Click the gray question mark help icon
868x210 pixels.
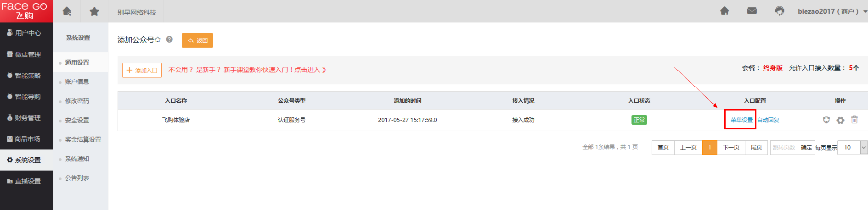(x=169, y=39)
